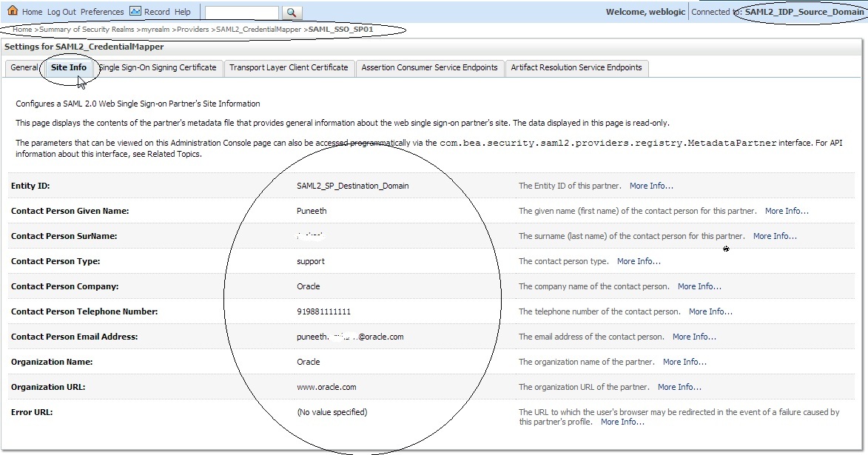868x455 pixels.
Task: Open Single Sign-On Signing Certificate tab
Action: click(x=158, y=67)
